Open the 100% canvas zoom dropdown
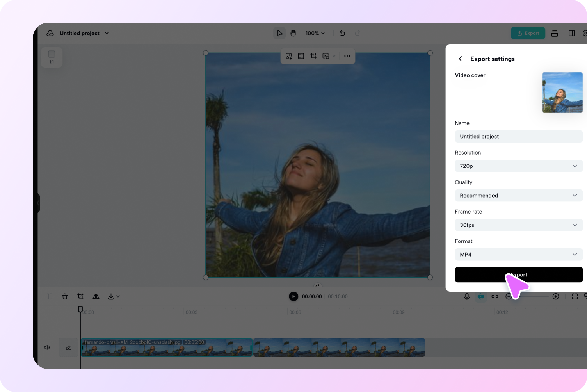 tap(315, 33)
